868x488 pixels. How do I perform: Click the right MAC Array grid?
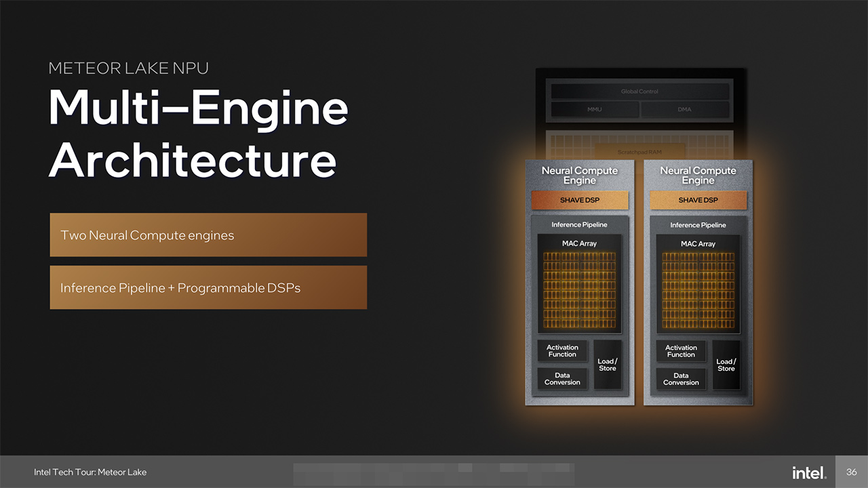(698, 290)
